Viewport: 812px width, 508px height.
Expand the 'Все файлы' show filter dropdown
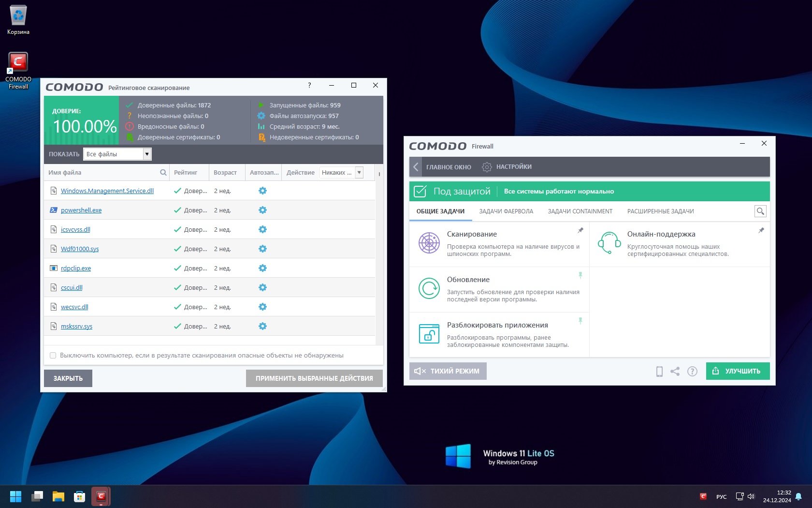pos(147,154)
